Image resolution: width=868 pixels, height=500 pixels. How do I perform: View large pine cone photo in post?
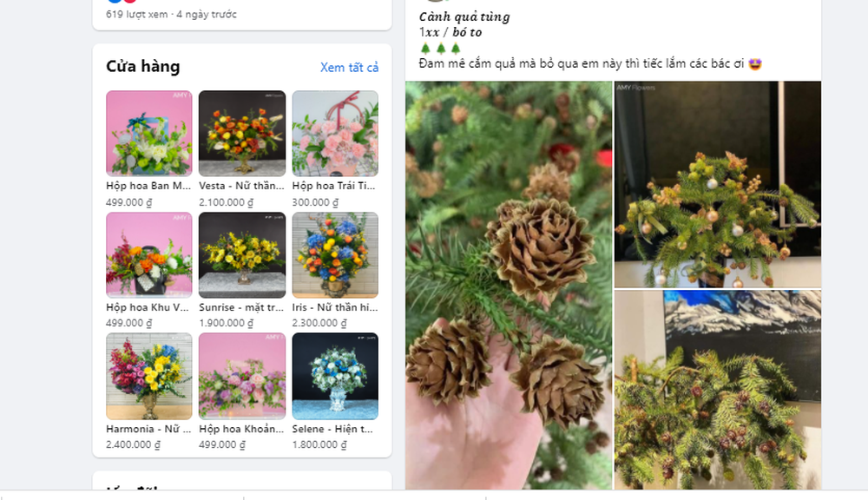[509, 286]
